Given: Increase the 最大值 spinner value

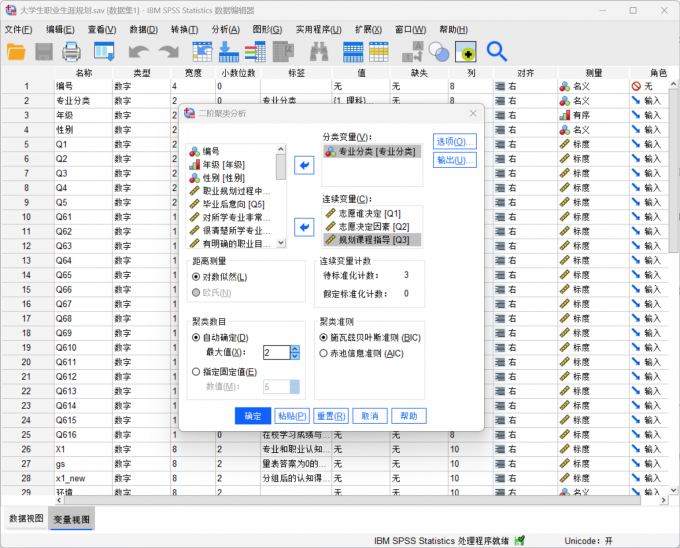Looking at the screenshot, I should pos(295,349).
